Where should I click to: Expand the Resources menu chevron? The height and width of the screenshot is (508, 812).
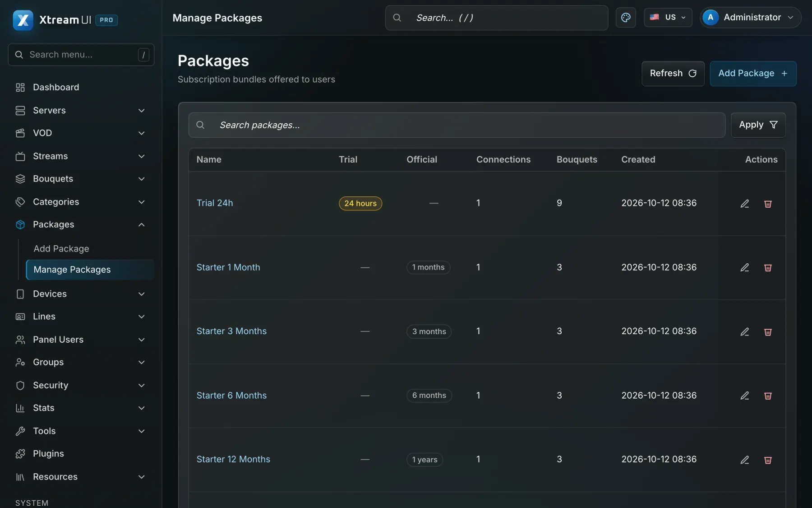(x=142, y=477)
